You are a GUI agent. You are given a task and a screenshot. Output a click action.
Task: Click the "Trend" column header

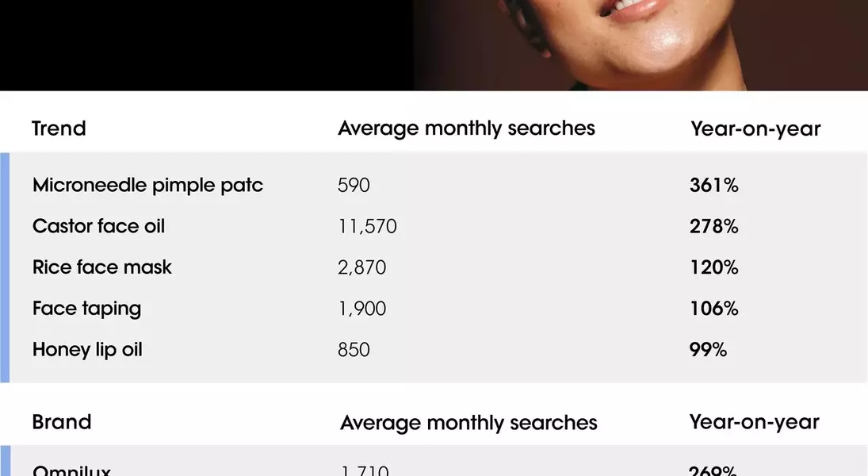click(x=59, y=129)
